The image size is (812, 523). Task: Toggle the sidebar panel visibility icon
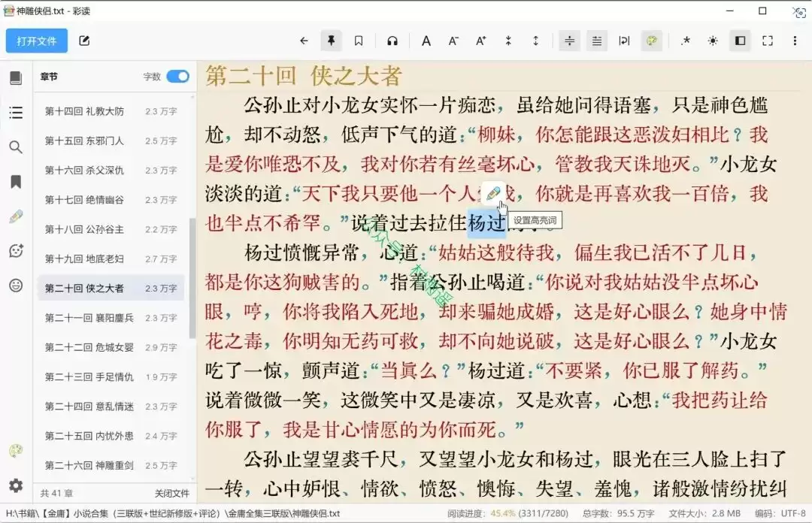pos(740,41)
